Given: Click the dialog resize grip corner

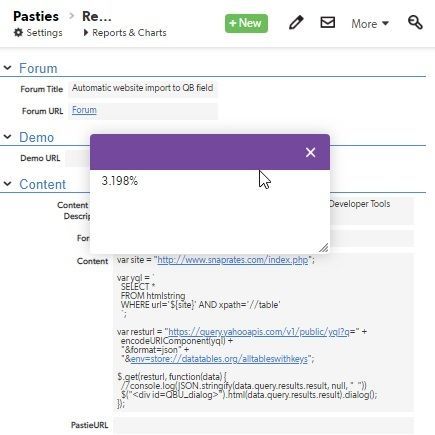Looking at the screenshot, I should (324, 247).
